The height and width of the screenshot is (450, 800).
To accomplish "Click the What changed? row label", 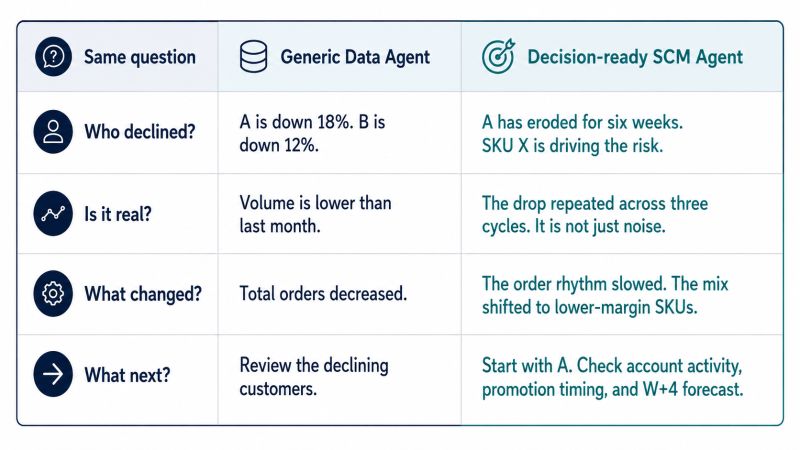I will (x=143, y=294).
